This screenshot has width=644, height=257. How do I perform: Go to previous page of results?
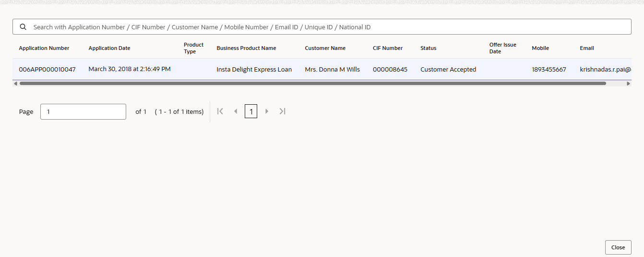pos(236,111)
